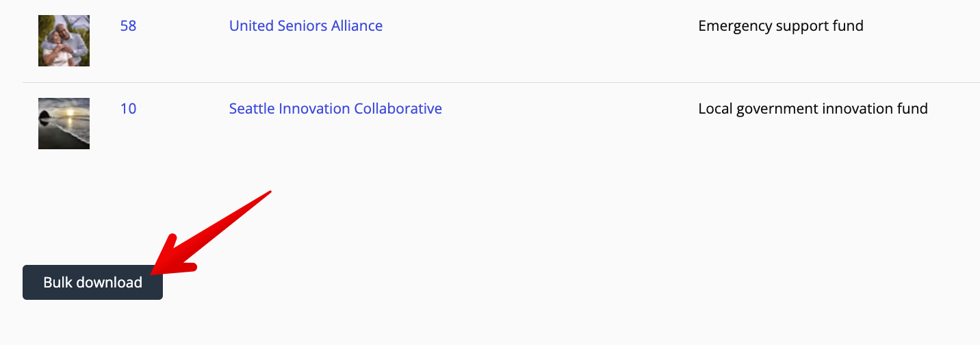This screenshot has width=980, height=345.
Task: Select the record ID 10 link
Action: pyautogui.click(x=128, y=108)
